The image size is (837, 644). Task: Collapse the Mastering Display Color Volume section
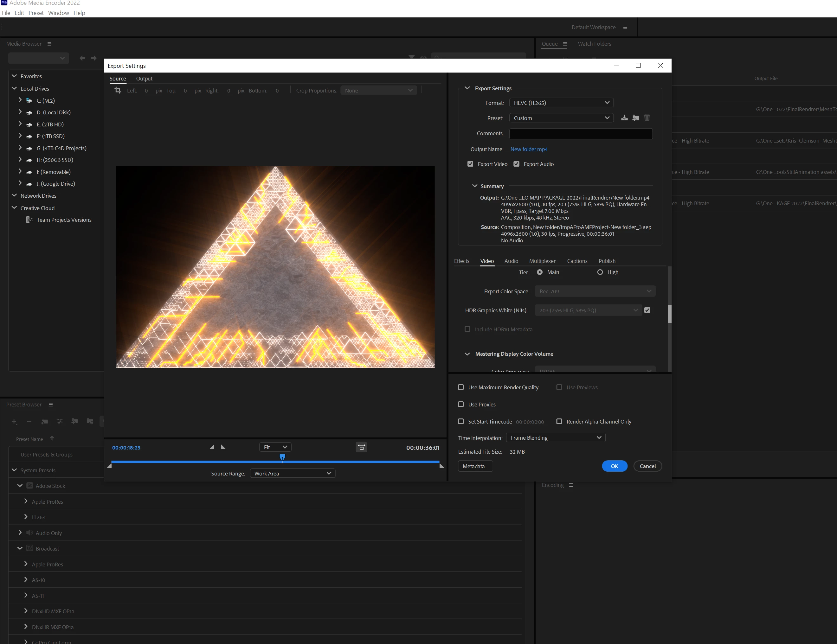467,354
